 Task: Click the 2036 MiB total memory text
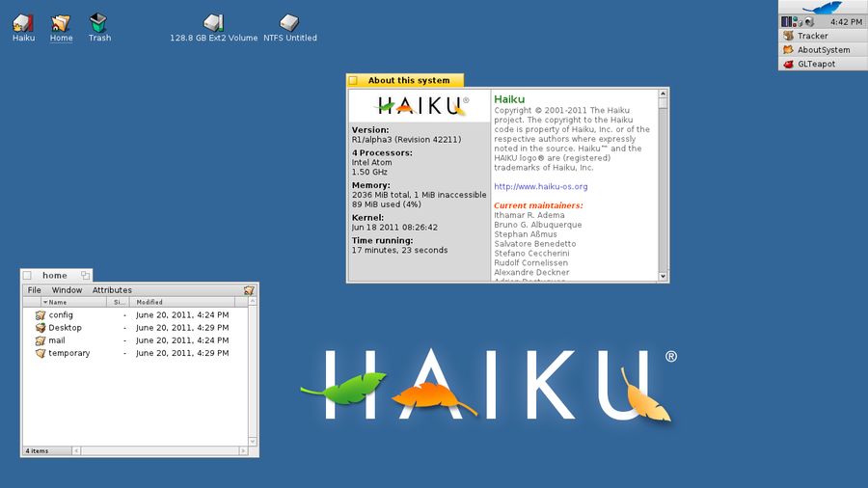pos(420,195)
